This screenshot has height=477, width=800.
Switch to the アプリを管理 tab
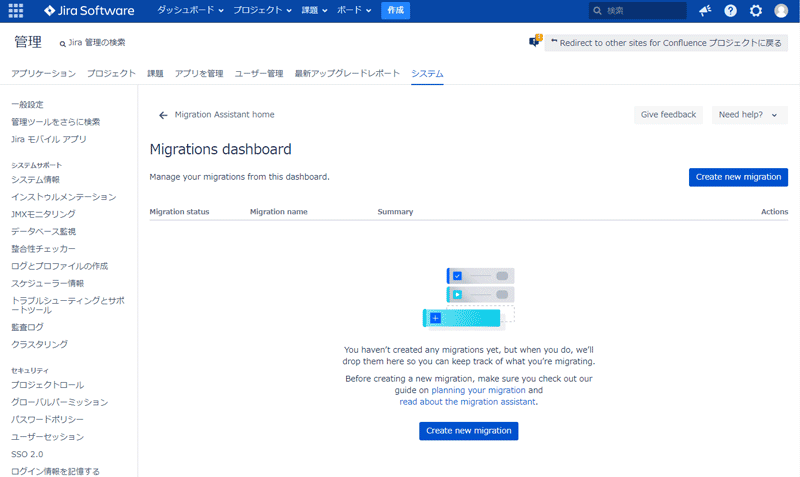[x=199, y=74]
